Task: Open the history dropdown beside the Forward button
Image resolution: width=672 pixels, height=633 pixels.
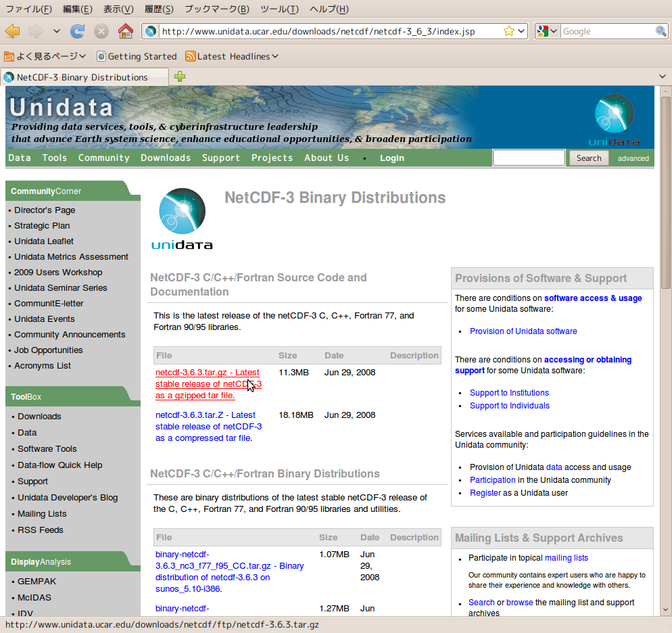Action: point(57,31)
